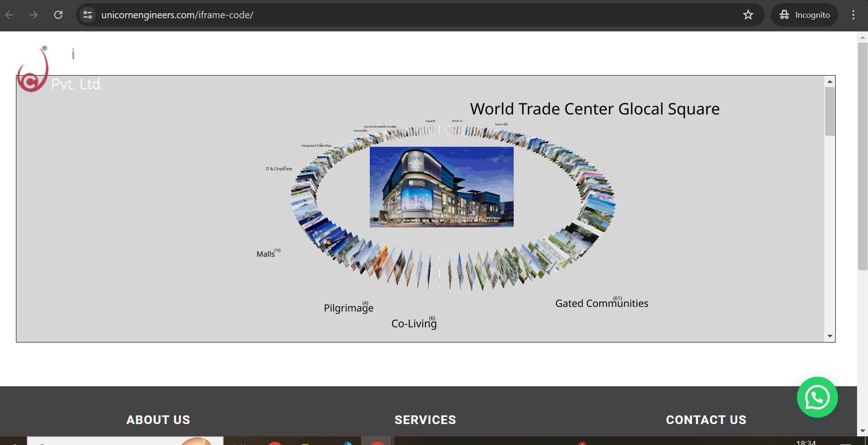Open the Chrome three-dot menu
The width and height of the screenshot is (868, 445).
click(x=853, y=15)
